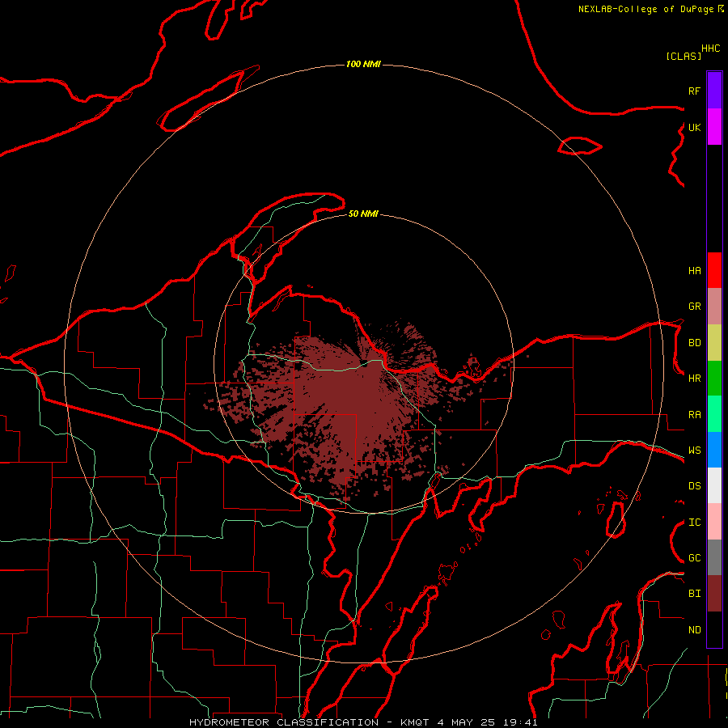728x728 pixels.
Task: Click the pinkish GR legend swatch
Action: pos(714,307)
